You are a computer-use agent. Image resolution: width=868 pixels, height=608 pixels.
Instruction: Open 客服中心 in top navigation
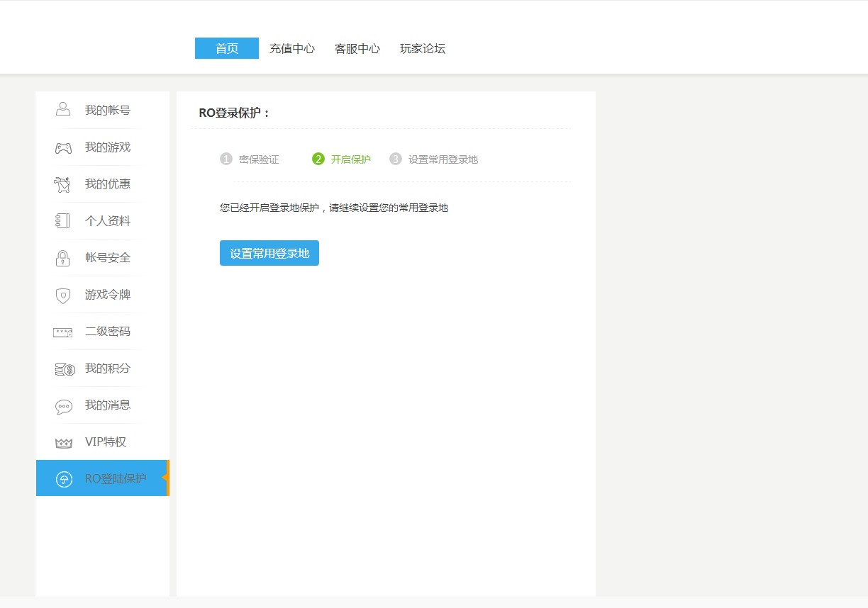coord(357,49)
